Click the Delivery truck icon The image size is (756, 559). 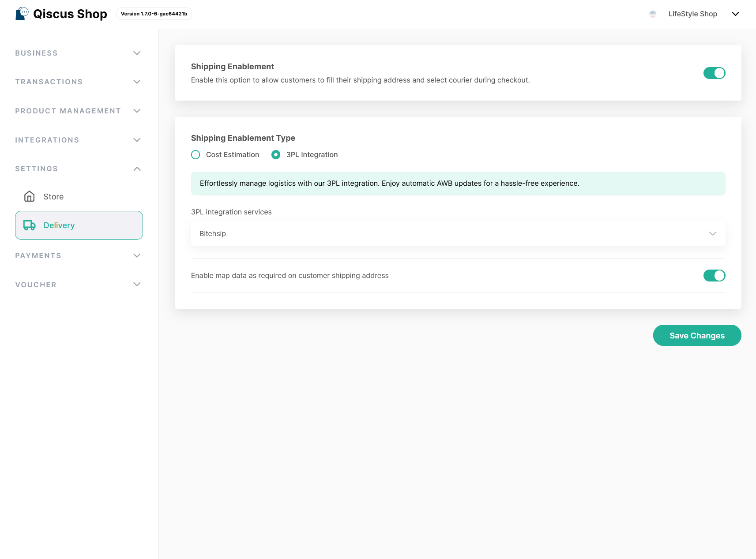coord(30,225)
